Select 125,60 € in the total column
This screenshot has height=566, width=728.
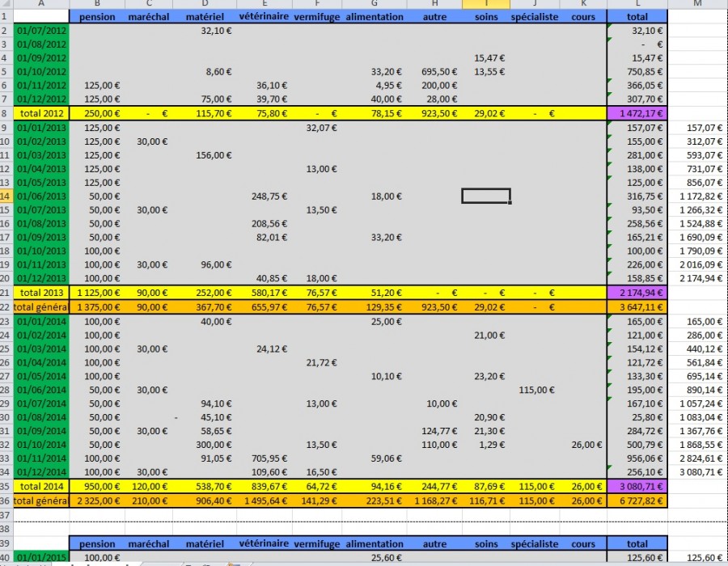point(637,558)
